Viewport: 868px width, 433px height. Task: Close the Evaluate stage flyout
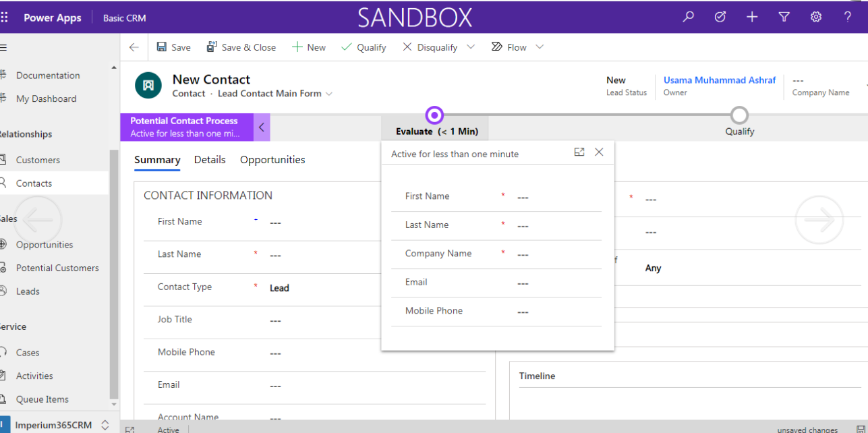599,152
